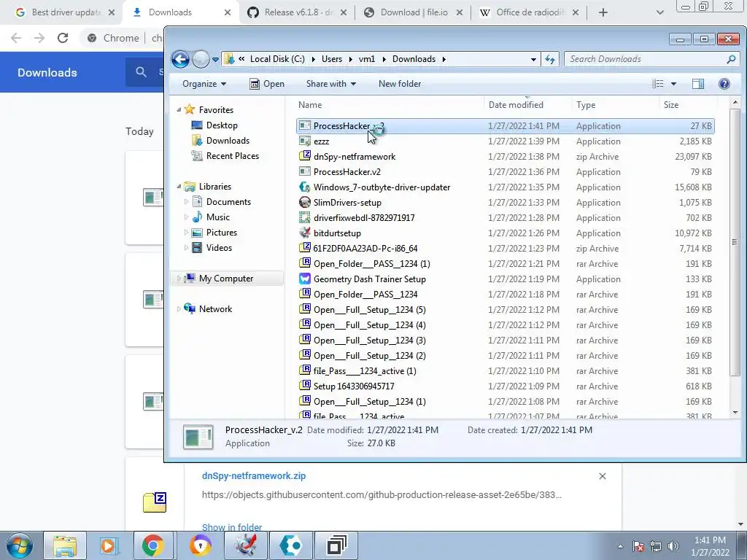Open the view options dropdown arrow
This screenshot has width=747, height=560.
[x=673, y=84]
